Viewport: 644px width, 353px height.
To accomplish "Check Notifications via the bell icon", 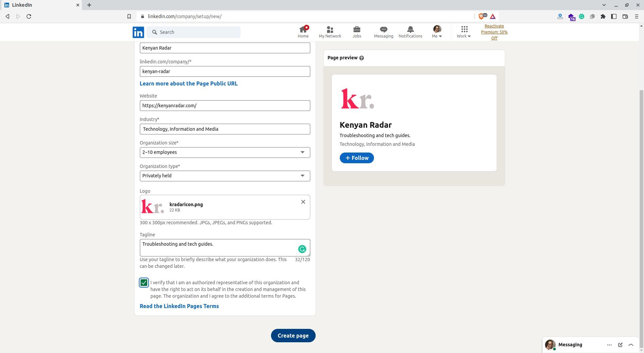I will click(410, 30).
